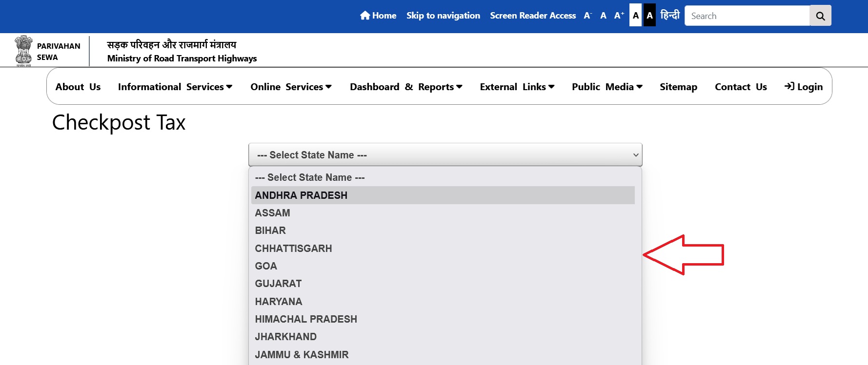Reset to normal font size A
The image size is (868, 365).
tap(604, 16)
